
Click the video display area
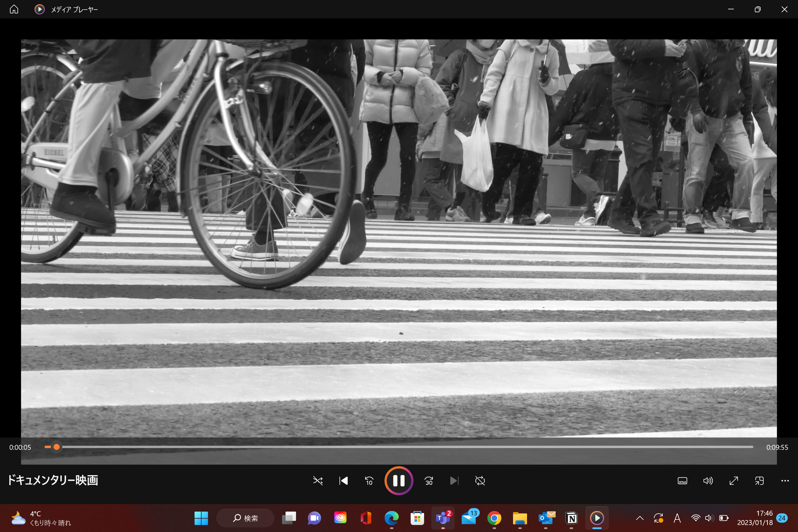(x=399, y=237)
